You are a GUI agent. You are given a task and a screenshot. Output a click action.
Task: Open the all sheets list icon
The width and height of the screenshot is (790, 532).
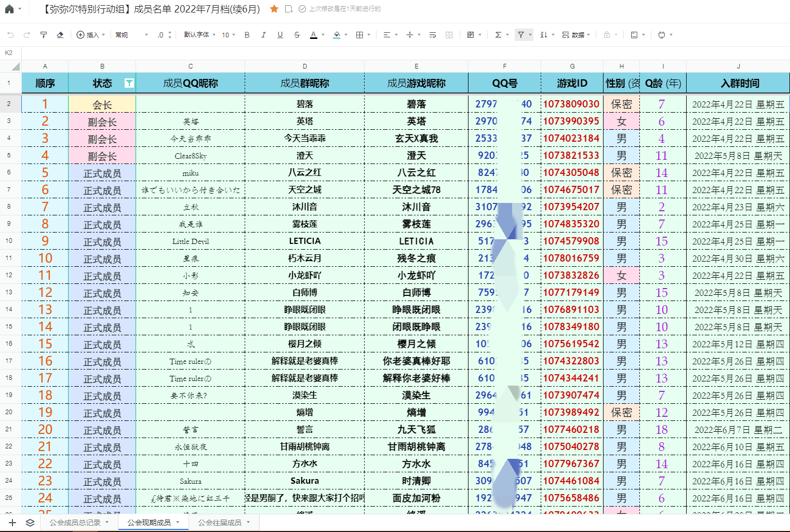pos(30,523)
